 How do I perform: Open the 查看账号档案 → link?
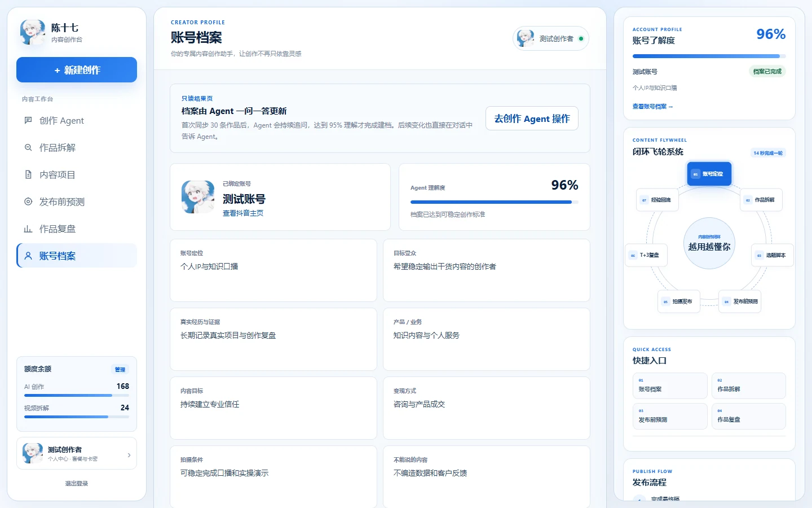pos(652,106)
